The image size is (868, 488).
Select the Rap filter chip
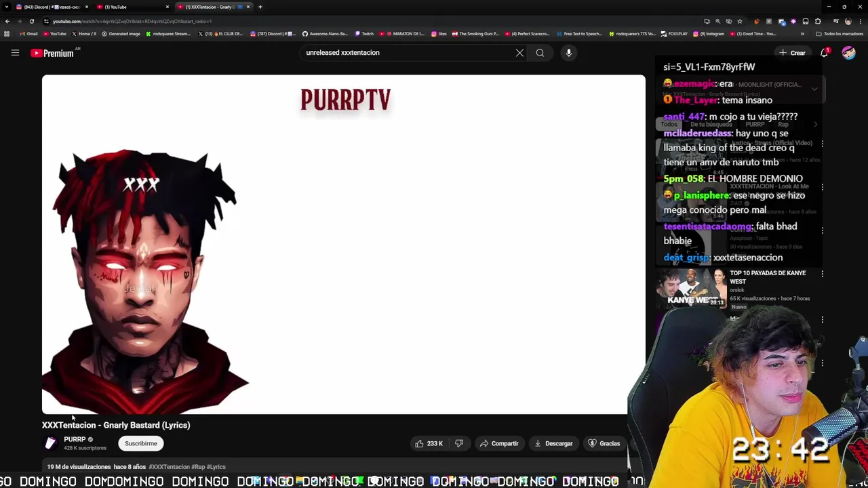pos(783,125)
